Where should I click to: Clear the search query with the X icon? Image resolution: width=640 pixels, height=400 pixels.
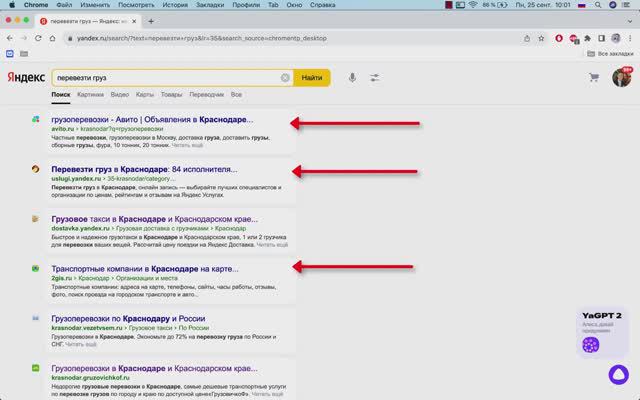(x=285, y=78)
